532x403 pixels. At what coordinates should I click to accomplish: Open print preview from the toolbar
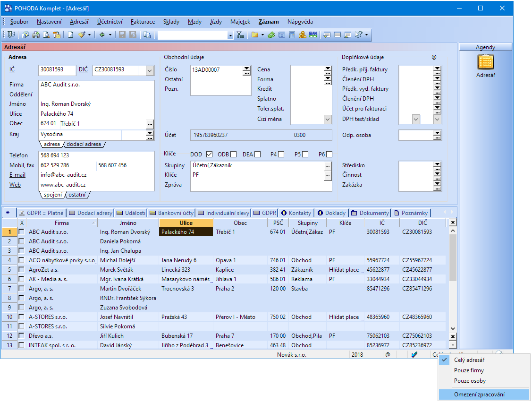click(x=46, y=34)
